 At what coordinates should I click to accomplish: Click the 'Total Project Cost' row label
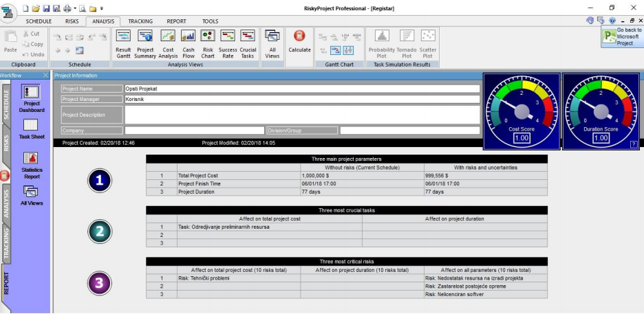coord(197,175)
